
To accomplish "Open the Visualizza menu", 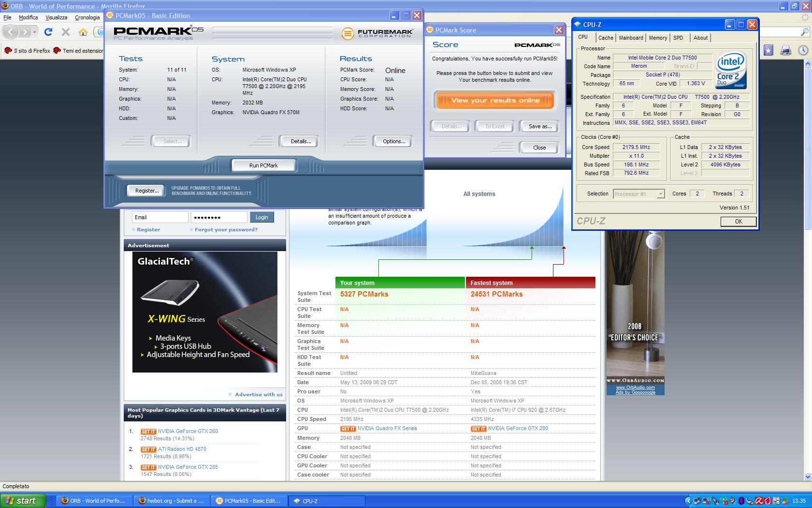I will pos(56,17).
